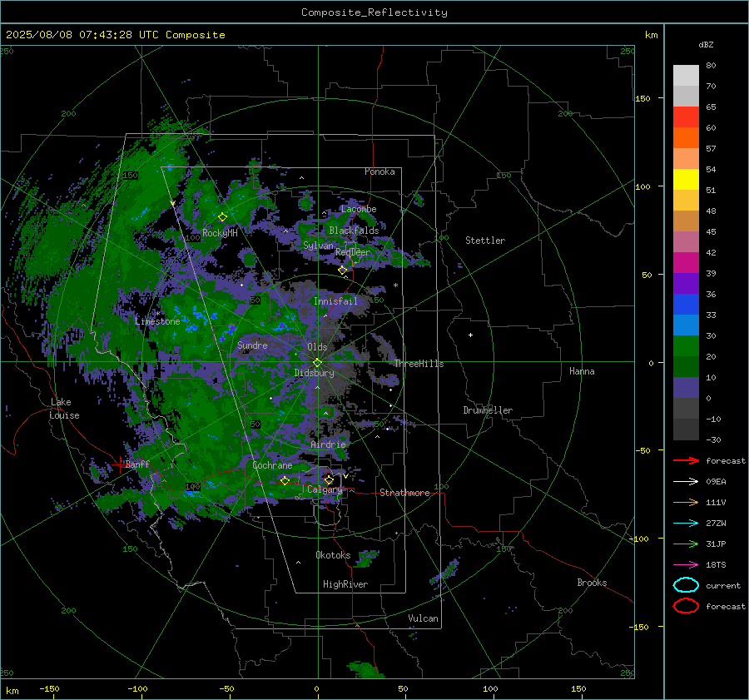Click the yellow diamond marker below Cochrane
749x700 pixels.
(285, 481)
